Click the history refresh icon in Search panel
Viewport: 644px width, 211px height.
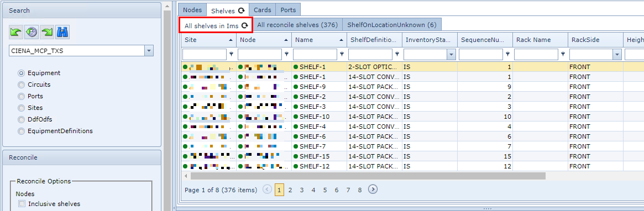pos(31,32)
